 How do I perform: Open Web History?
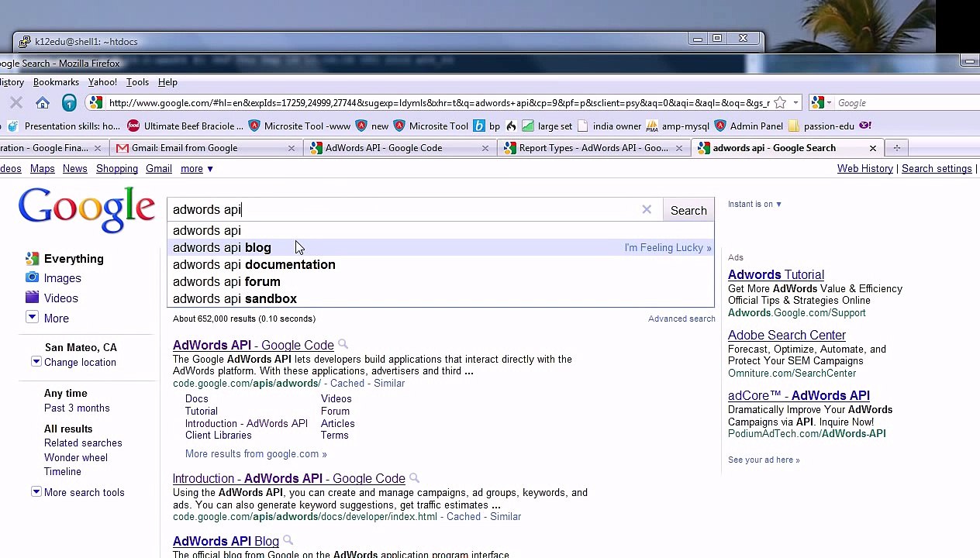coord(864,169)
